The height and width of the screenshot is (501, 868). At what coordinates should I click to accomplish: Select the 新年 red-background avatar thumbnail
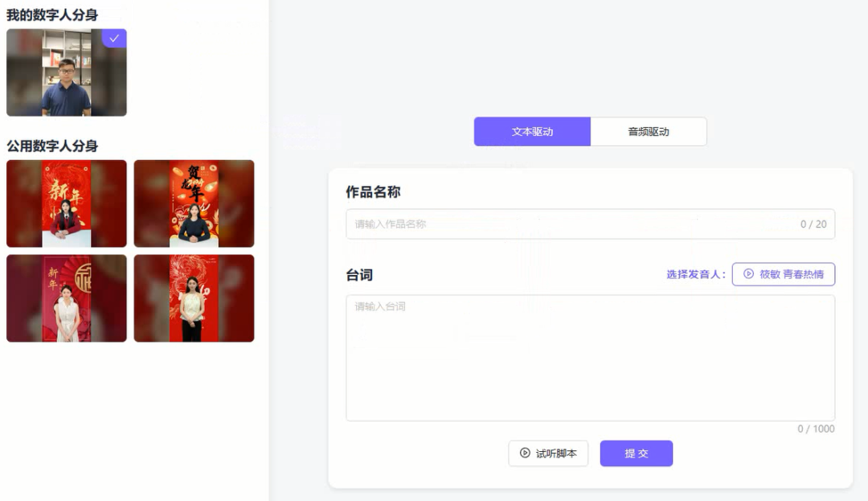66,203
